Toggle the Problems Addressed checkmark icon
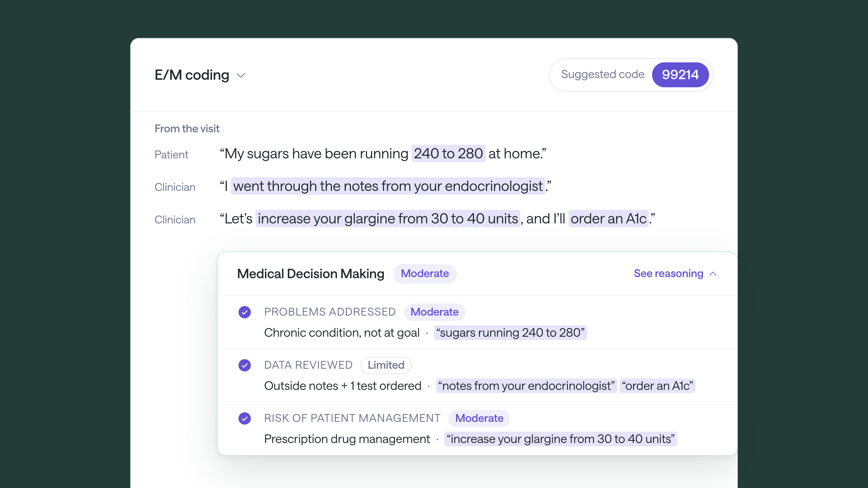 [245, 312]
